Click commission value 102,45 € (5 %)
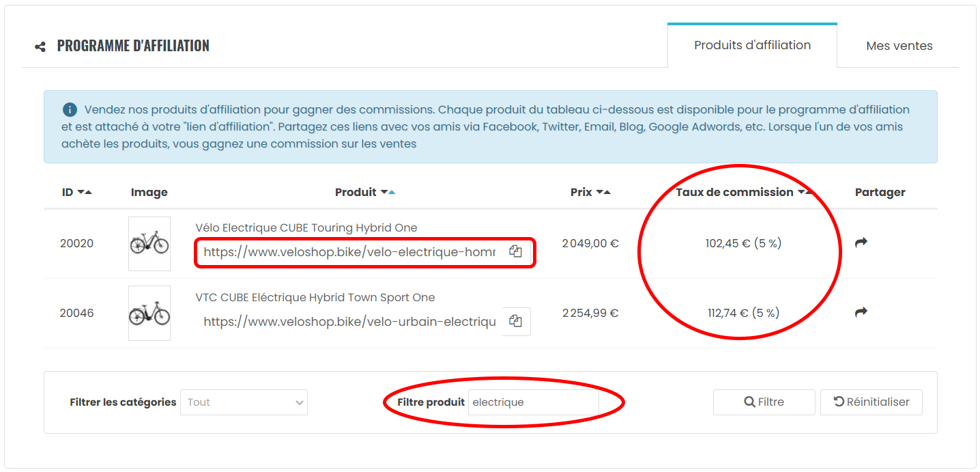 coord(743,243)
